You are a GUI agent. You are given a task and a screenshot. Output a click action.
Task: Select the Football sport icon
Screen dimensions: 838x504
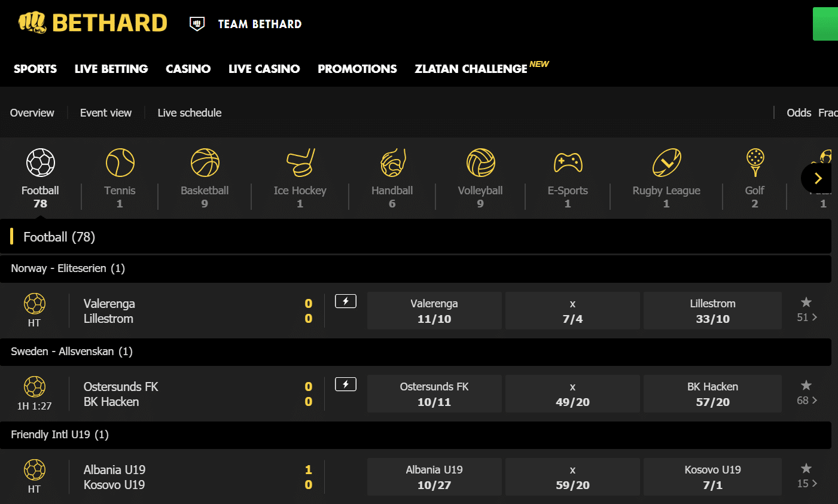point(40,162)
